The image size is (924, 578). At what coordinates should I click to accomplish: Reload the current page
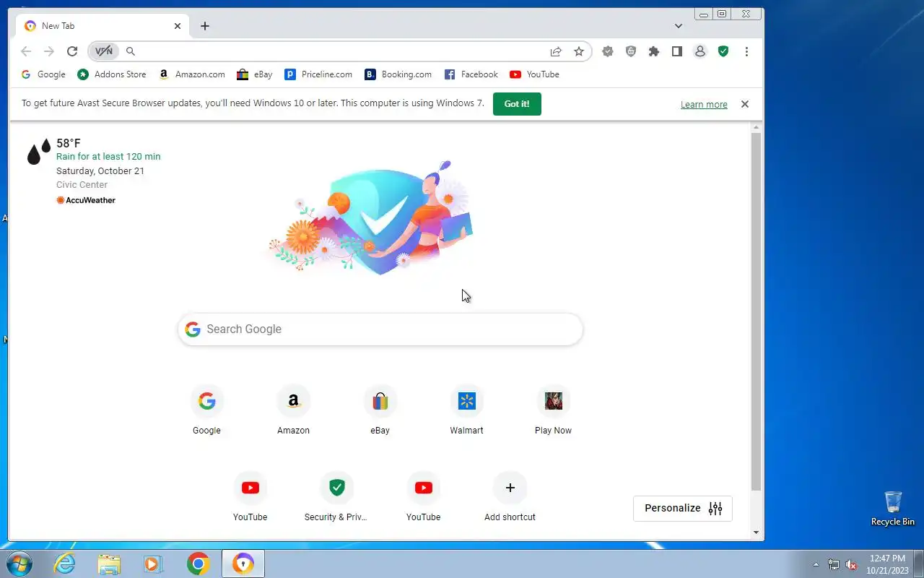pos(72,51)
